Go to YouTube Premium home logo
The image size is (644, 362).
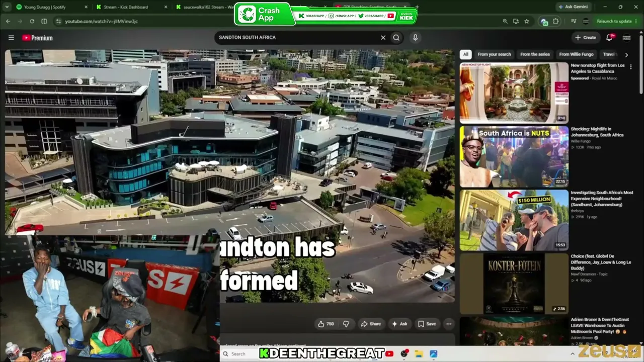[x=37, y=38]
